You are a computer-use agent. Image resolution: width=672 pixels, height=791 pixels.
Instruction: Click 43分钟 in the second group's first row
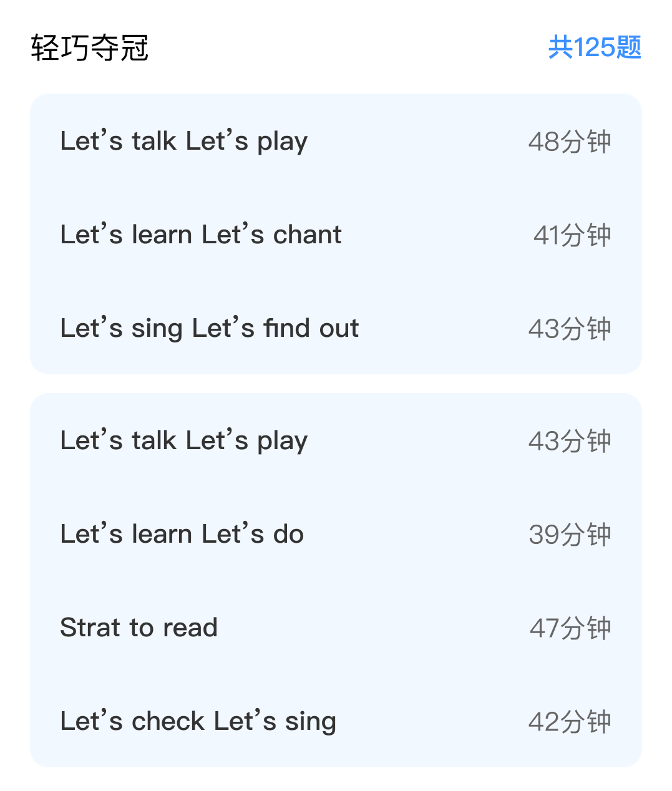tap(569, 441)
